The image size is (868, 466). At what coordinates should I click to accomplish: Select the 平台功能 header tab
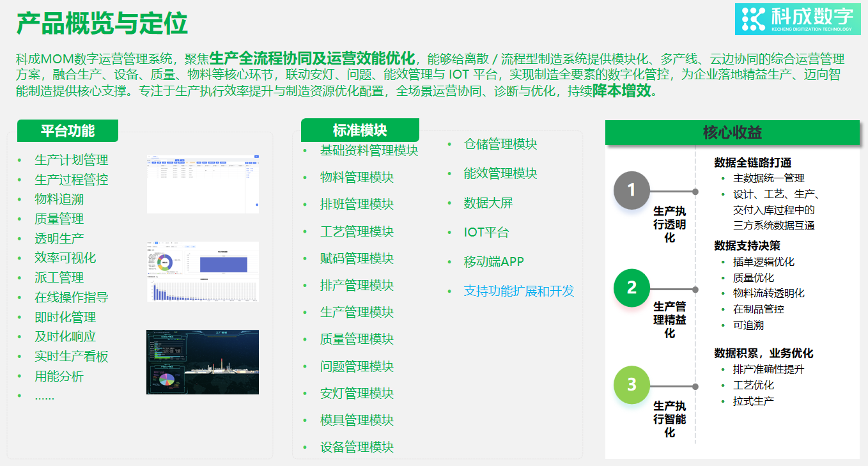[68, 131]
